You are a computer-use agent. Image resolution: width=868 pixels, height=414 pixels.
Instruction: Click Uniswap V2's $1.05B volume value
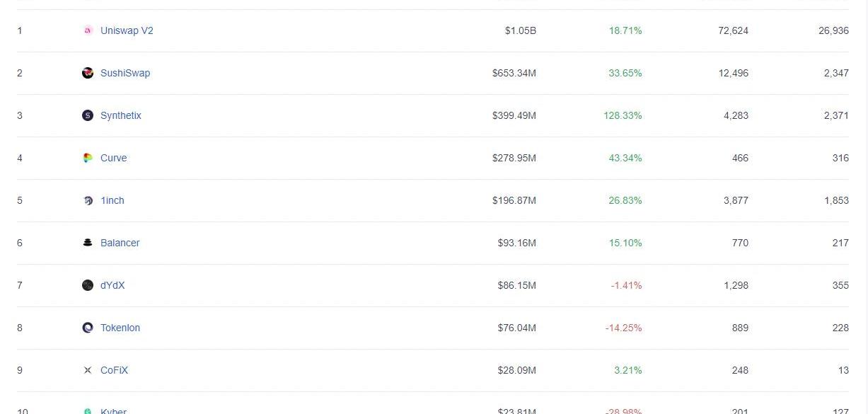point(521,30)
